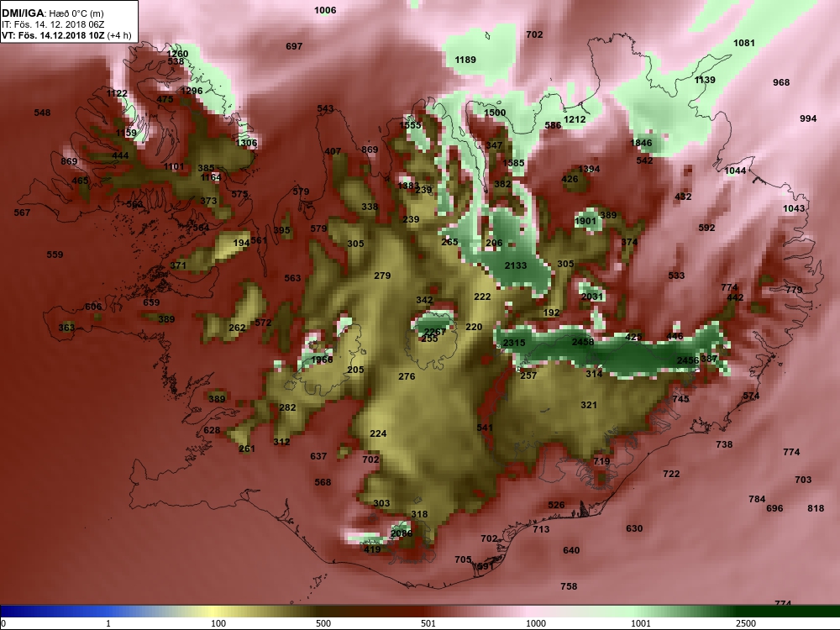The width and height of the screenshot is (840, 630).
Task: Click the map value '994'
Action: (808, 119)
